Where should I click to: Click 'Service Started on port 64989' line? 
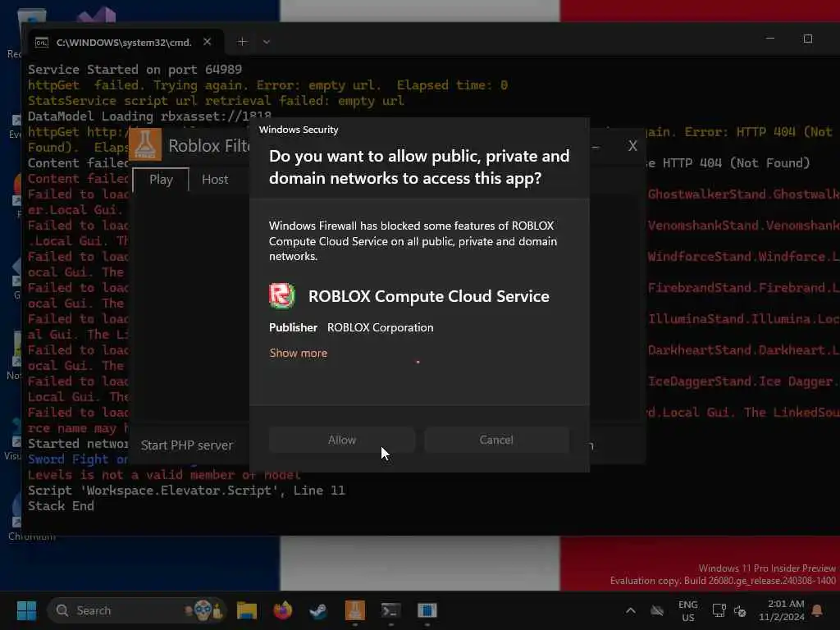[135, 70]
